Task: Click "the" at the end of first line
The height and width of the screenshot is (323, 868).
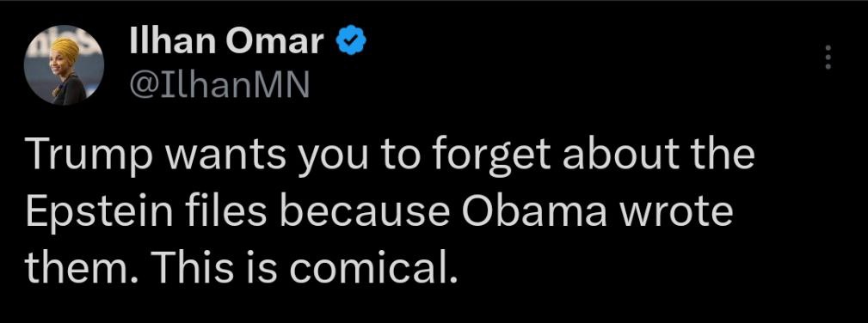Action: click(x=723, y=155)
